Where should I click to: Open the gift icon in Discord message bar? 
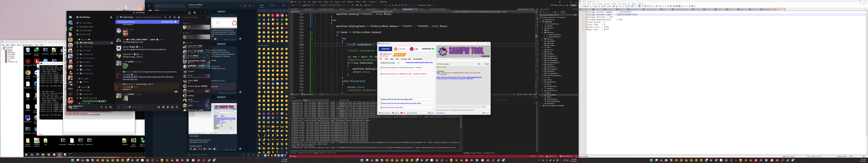tap(159, 107)
